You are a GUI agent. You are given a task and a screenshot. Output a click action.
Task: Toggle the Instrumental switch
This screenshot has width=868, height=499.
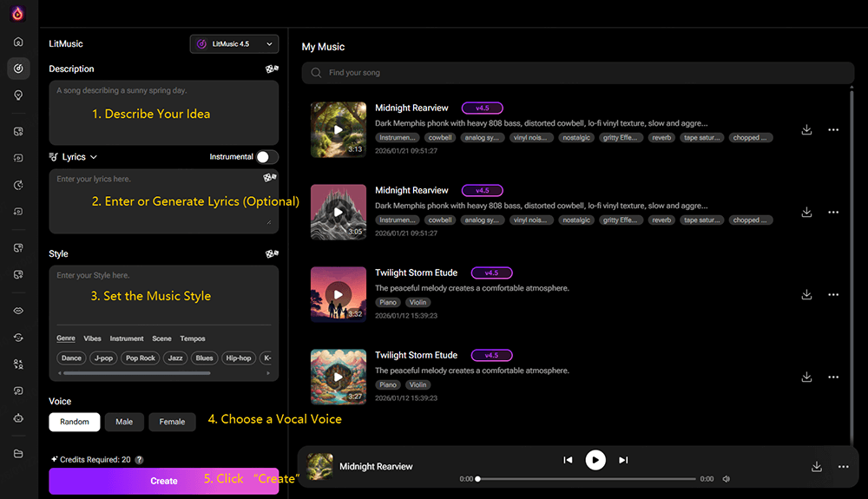(x=266, y=157)
